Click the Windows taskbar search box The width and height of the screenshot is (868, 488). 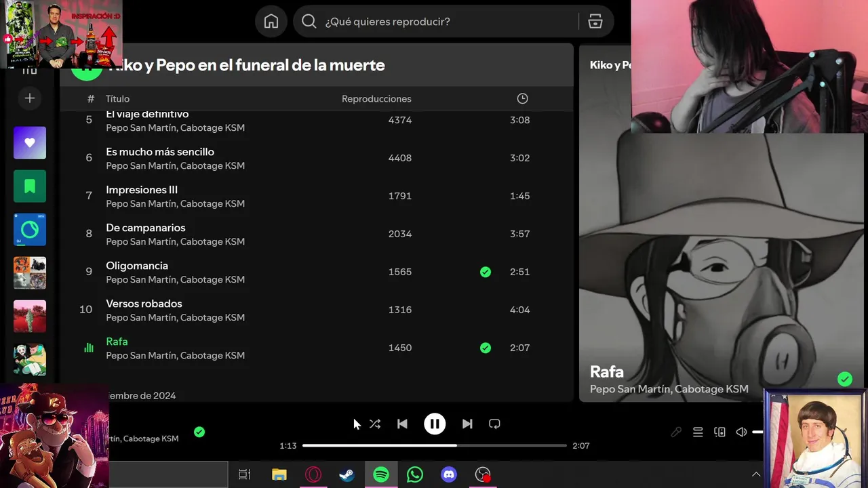168,474
